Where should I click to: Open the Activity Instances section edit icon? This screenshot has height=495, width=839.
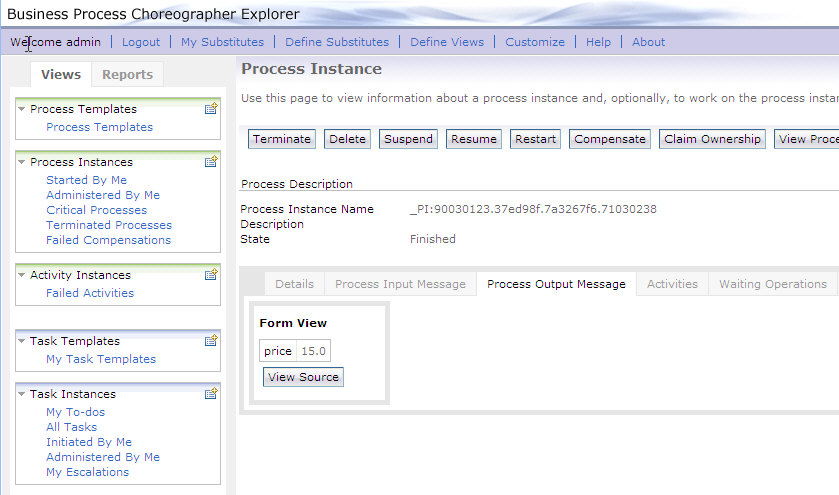(211, 275)
